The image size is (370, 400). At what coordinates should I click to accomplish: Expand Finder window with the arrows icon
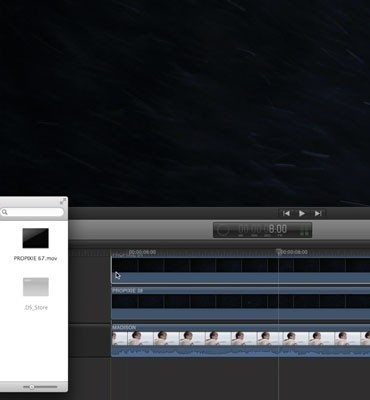pyautogui.click(x=63, y=201)
